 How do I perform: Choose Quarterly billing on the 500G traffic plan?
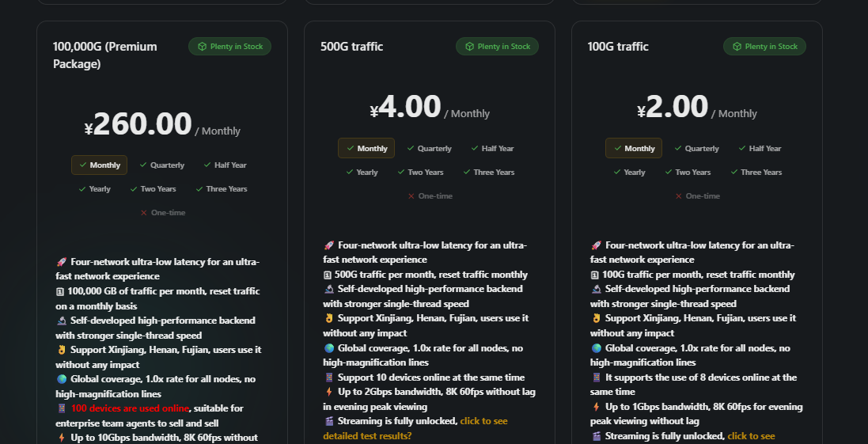(429, 149)
